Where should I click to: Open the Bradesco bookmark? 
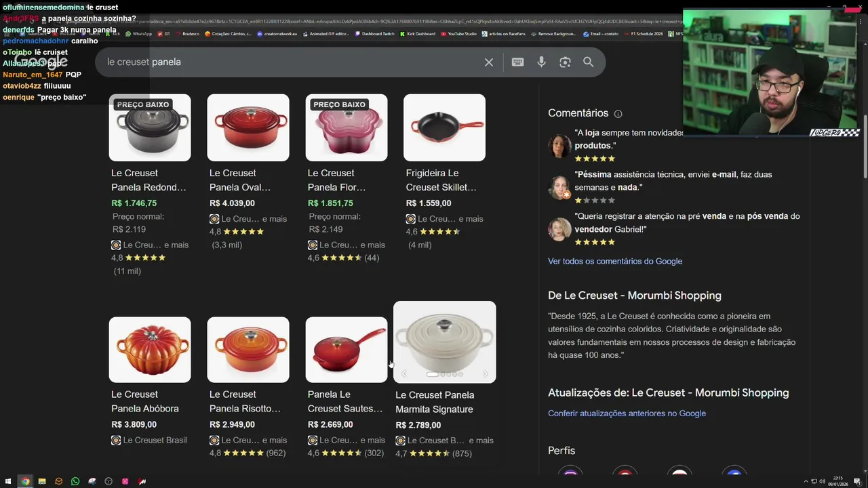(x=187, y=34)
